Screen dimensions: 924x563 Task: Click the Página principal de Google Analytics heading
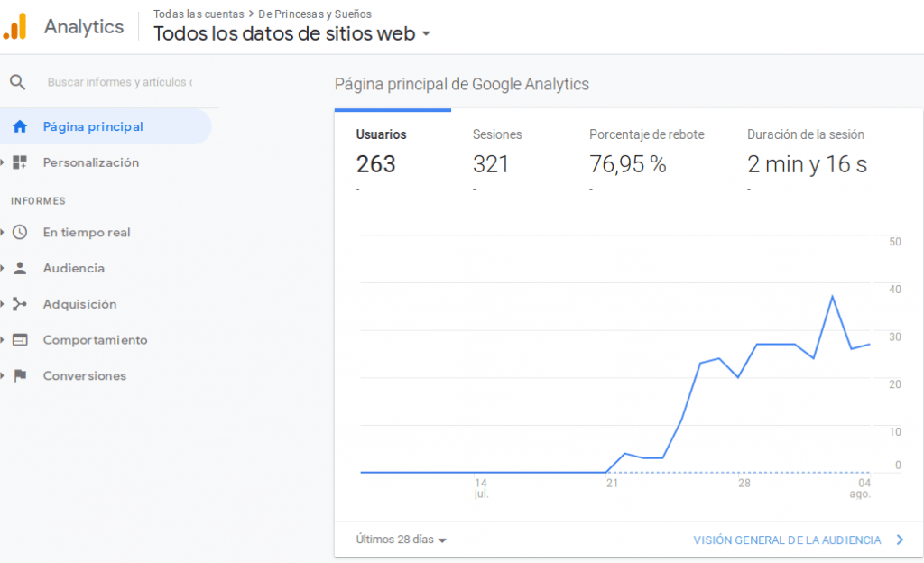[461, 84]
